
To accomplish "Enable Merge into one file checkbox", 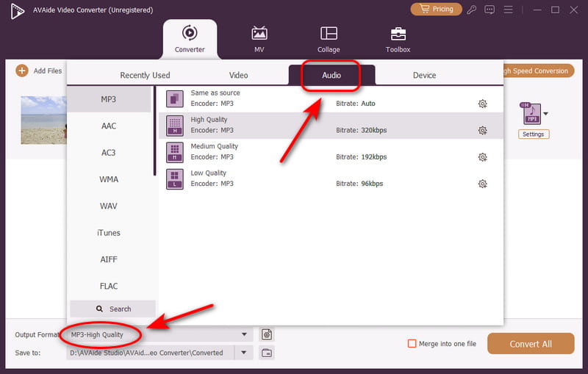I will coord(412,343).
